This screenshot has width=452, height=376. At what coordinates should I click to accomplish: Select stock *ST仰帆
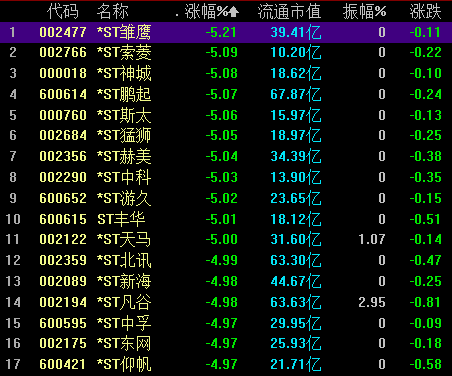(x=124, y=364)
